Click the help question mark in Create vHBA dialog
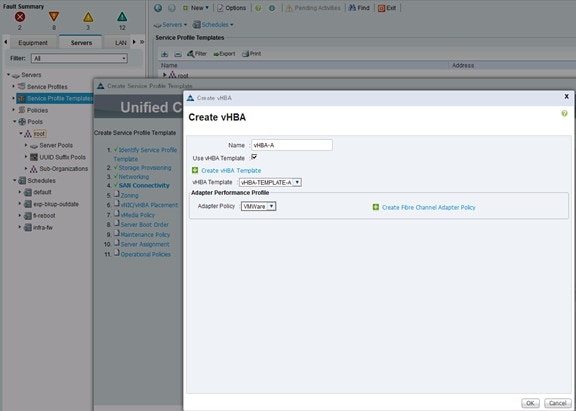Screen dimensions: 576x411 (x=564, y=113)
